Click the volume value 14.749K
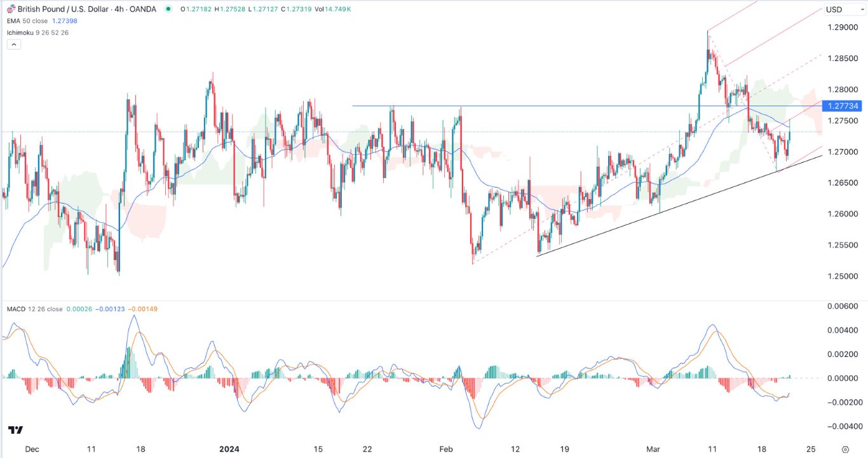 337,10
